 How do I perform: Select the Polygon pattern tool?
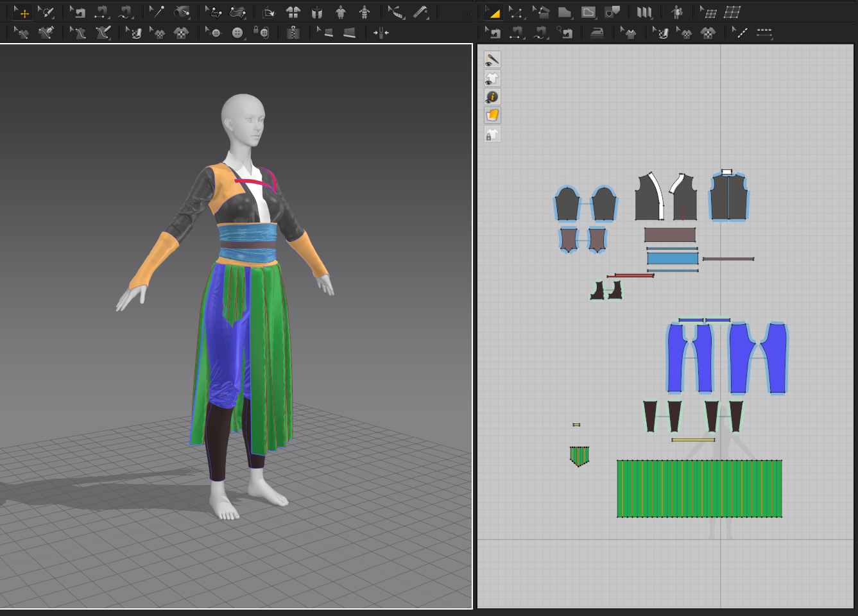565,12
